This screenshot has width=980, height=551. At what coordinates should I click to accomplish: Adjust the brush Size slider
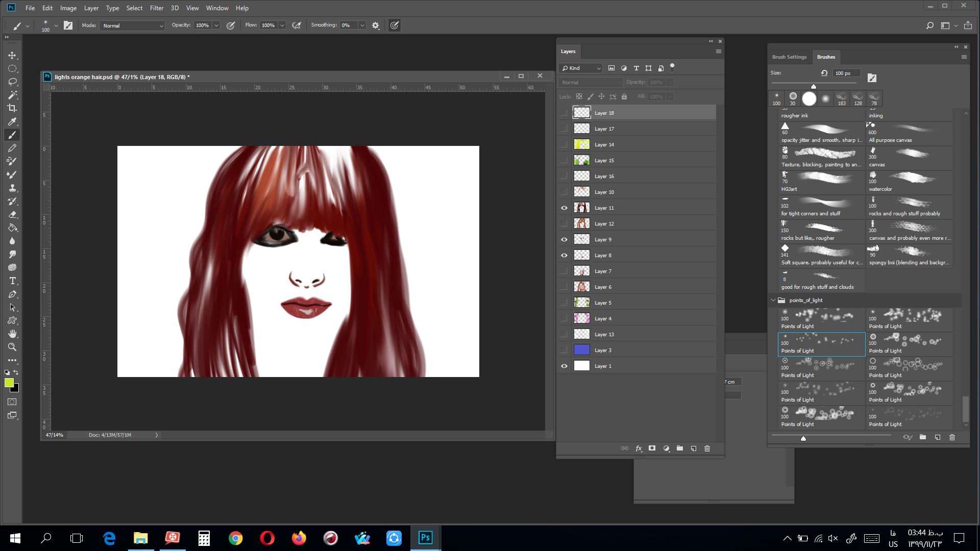814,86
